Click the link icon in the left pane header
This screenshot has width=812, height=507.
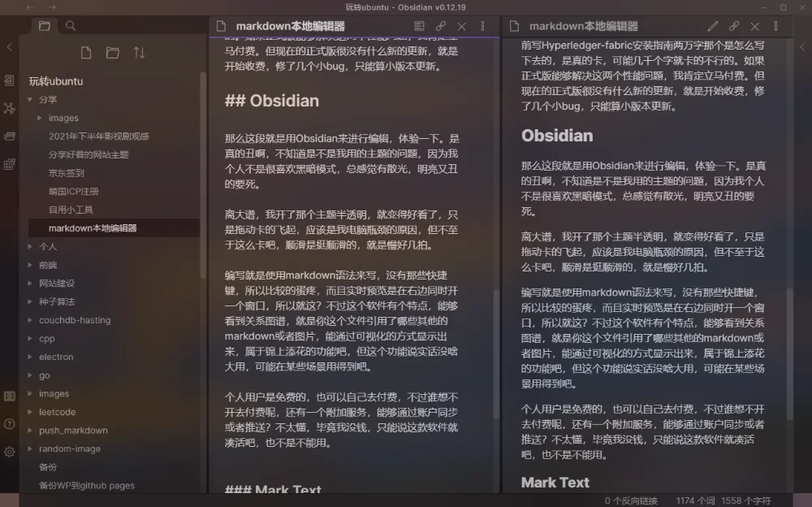(x=441, y=25)
